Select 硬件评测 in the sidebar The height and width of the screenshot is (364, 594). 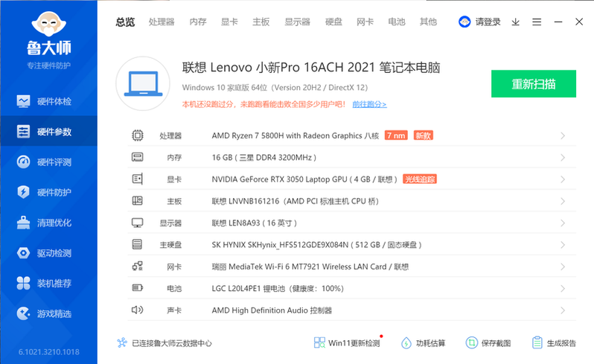pyautogui.click(x=48, y=162)
